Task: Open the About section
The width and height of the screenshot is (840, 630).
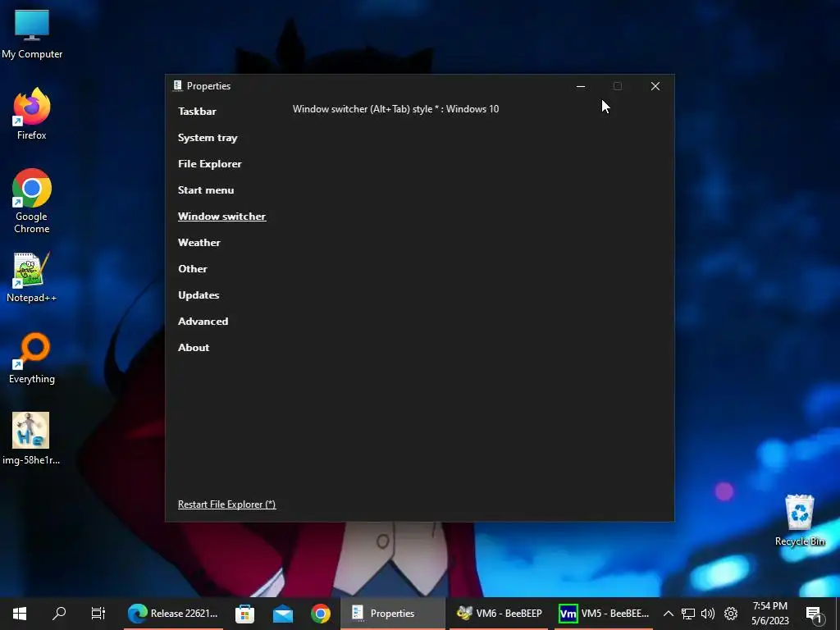Action: (194, 348)
